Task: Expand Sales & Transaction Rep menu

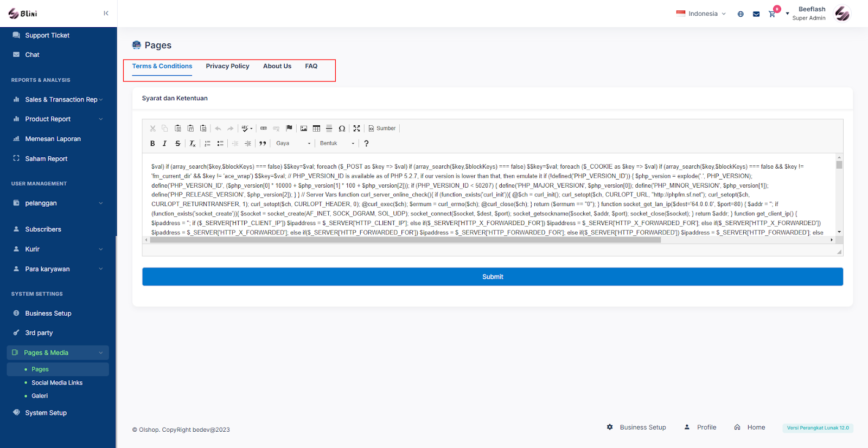Action: click(58, 100)
